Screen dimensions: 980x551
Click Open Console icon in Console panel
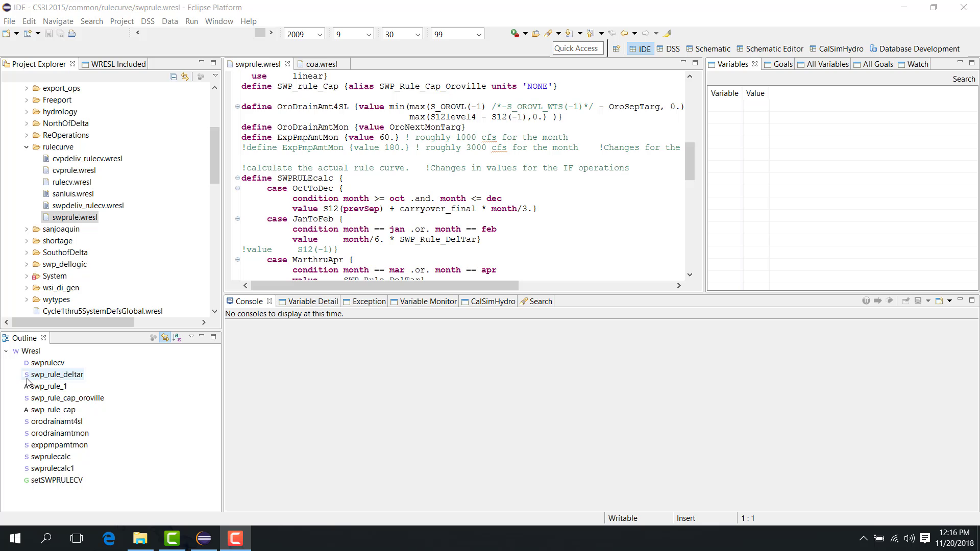click(939, 301)
